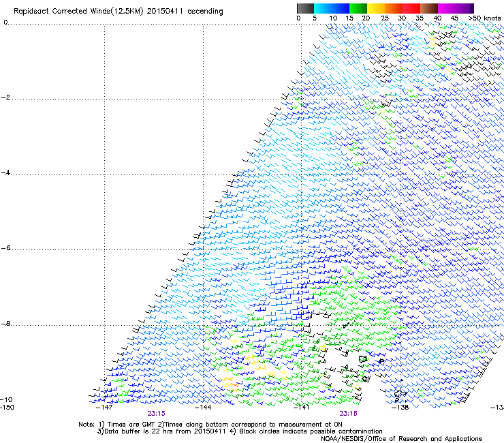Click the dark purple 45–50 knots legend segment
The width and height of the screenshot is (504, 443).
coord(464,8)
